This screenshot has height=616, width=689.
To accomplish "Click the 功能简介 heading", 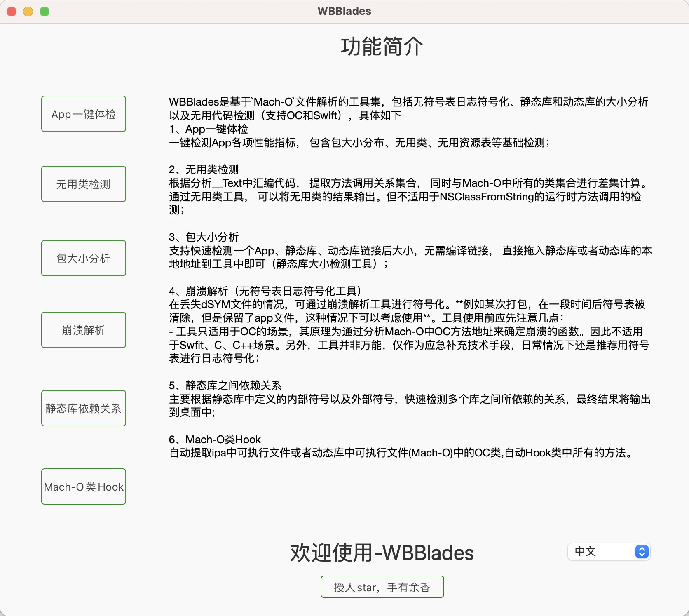I will click(382, 46).
